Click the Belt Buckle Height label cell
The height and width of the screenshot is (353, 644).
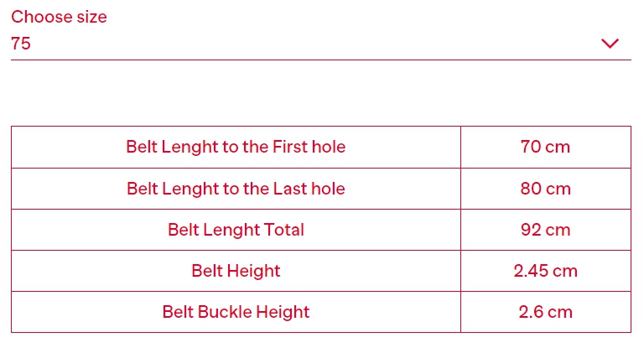point(236,312)
